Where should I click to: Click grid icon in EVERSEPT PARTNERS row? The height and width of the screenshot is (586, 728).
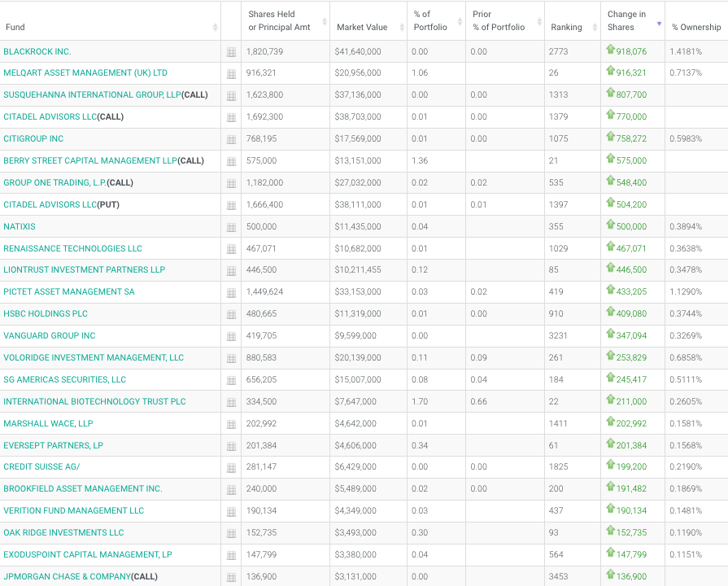coord(231,446)
